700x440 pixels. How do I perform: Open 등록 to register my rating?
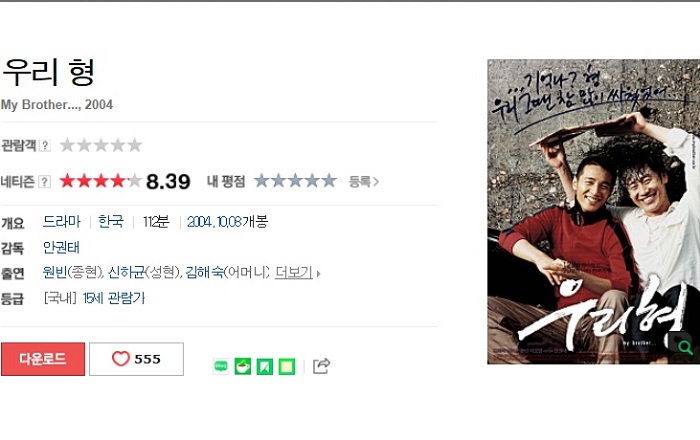coord(364,182)
